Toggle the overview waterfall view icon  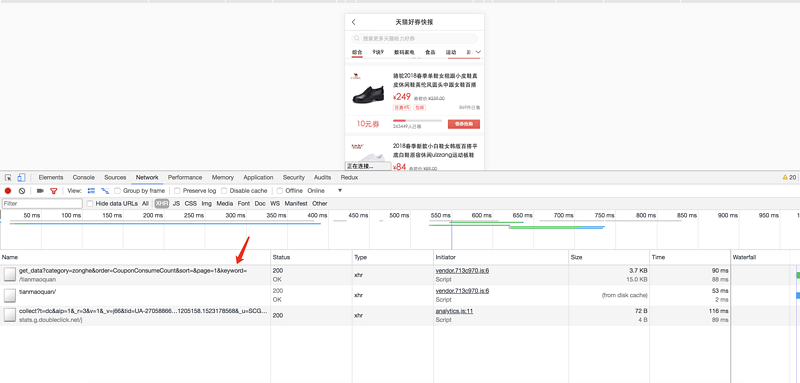click(105, 191)
